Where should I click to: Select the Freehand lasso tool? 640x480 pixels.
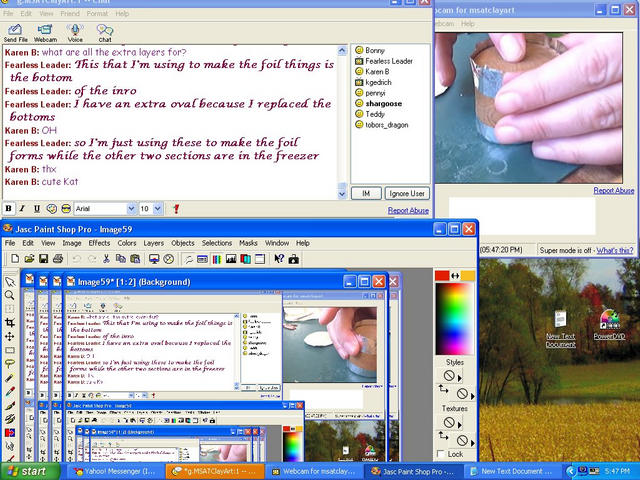click(x=10, y=364)
